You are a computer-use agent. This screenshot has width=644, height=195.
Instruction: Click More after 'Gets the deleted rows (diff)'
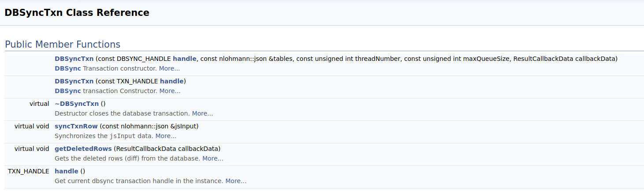coord(213,158)
